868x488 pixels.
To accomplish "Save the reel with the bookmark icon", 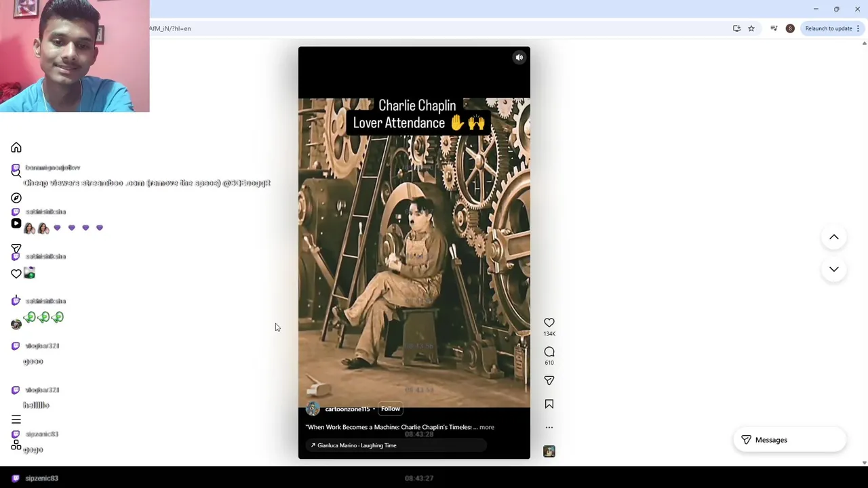I will [x=549, y=404].
